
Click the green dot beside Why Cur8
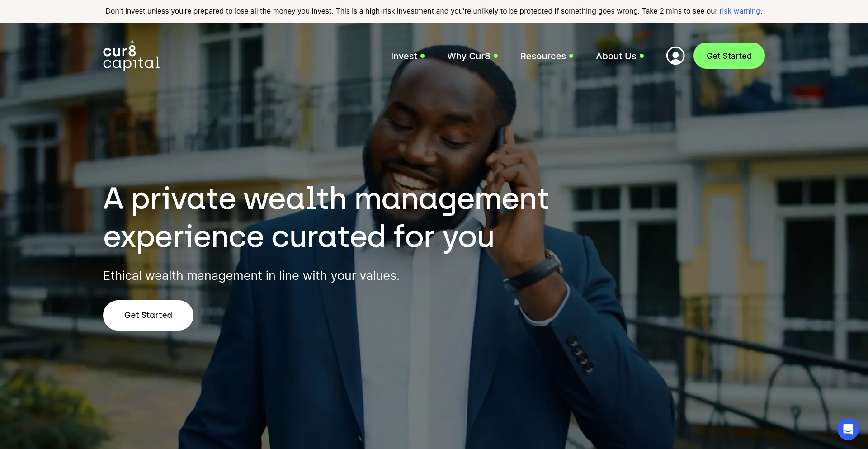pyautogui.click(x=495, y=56)
